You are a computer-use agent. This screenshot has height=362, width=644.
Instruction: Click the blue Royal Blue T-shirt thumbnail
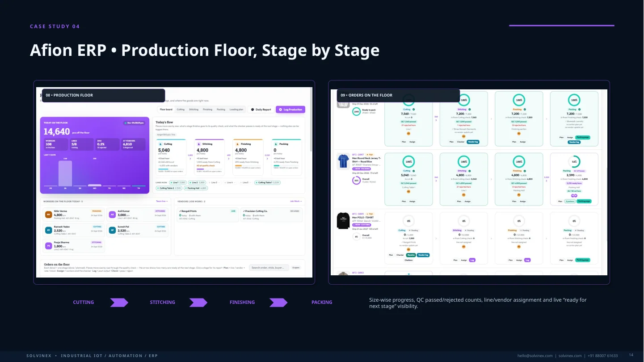[343, 162]
